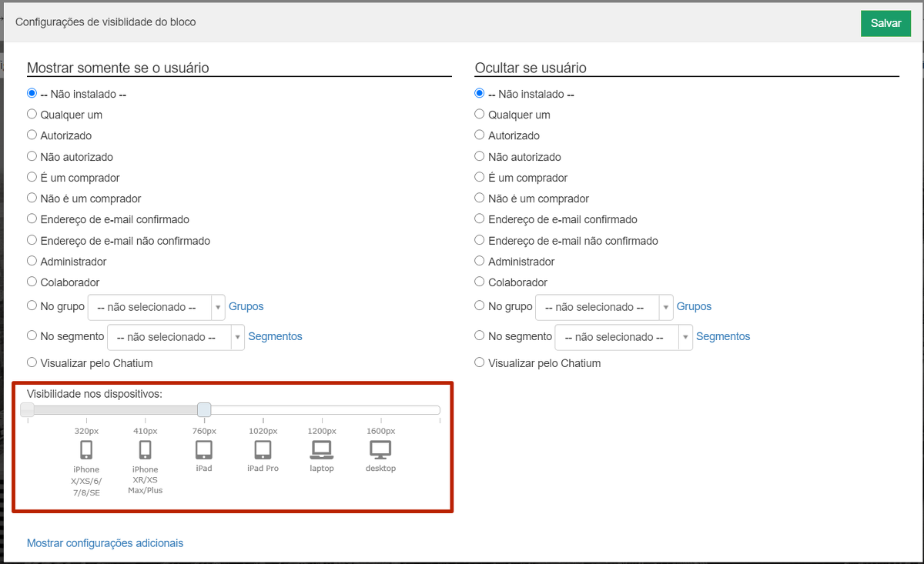Open 'No segmento' dropdown in Mostrar column

point(176,337)
